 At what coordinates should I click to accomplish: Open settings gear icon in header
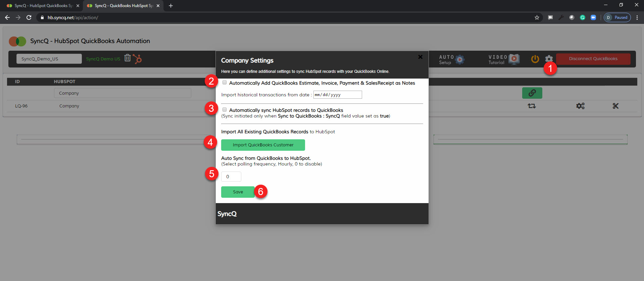click(549, 59)
